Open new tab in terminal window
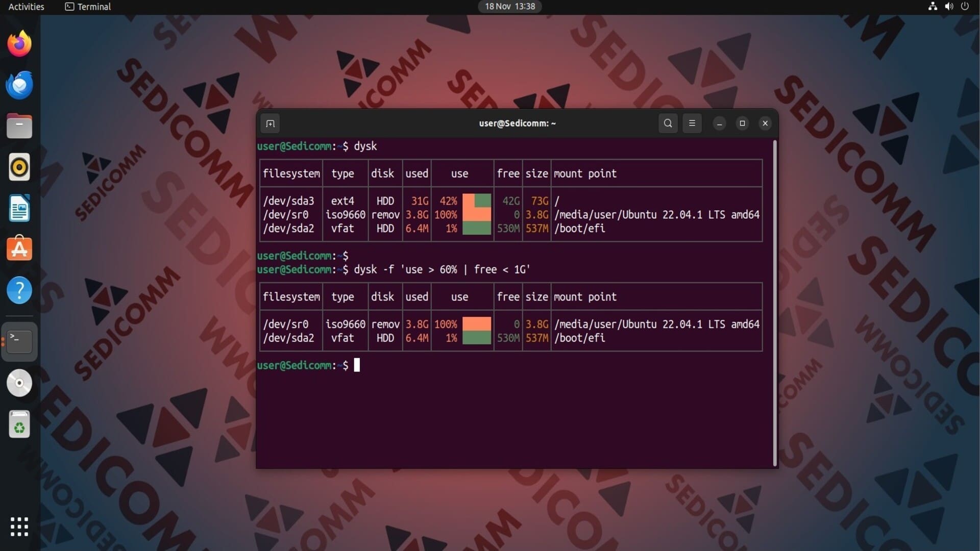Viewport: 980px width, 551px height. (271, 123)
